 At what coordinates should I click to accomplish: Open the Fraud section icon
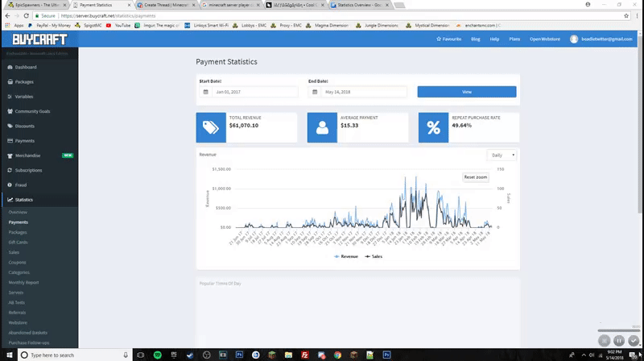click(10, 185)
